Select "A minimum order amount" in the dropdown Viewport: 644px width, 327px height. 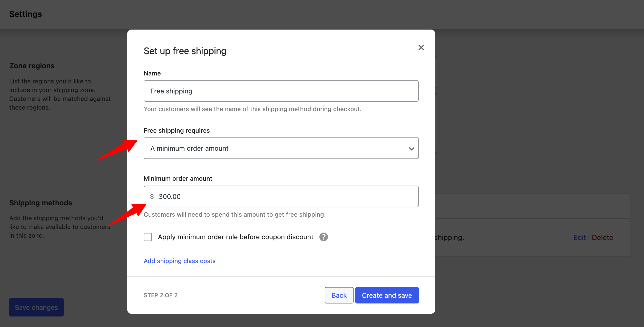[x=189, y=148]
